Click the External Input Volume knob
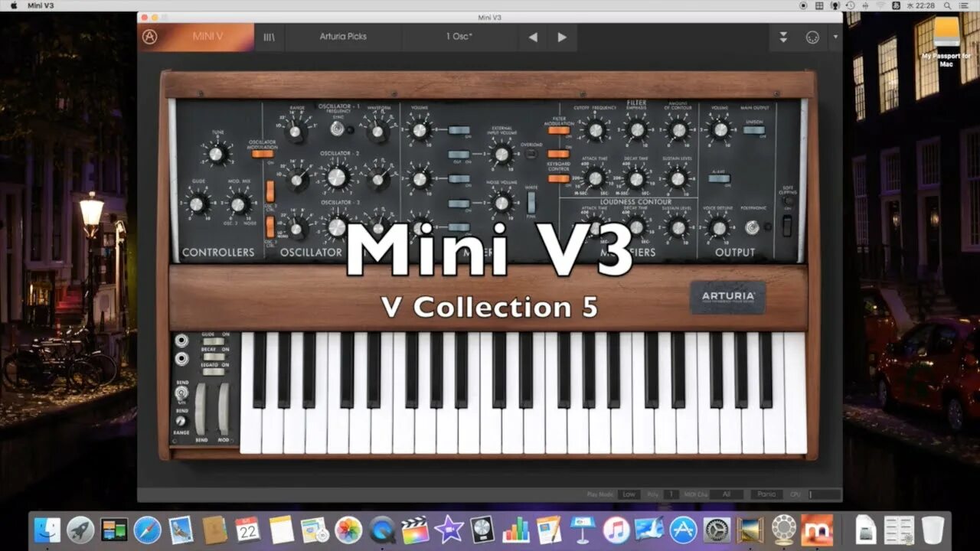 click(501, 155)
